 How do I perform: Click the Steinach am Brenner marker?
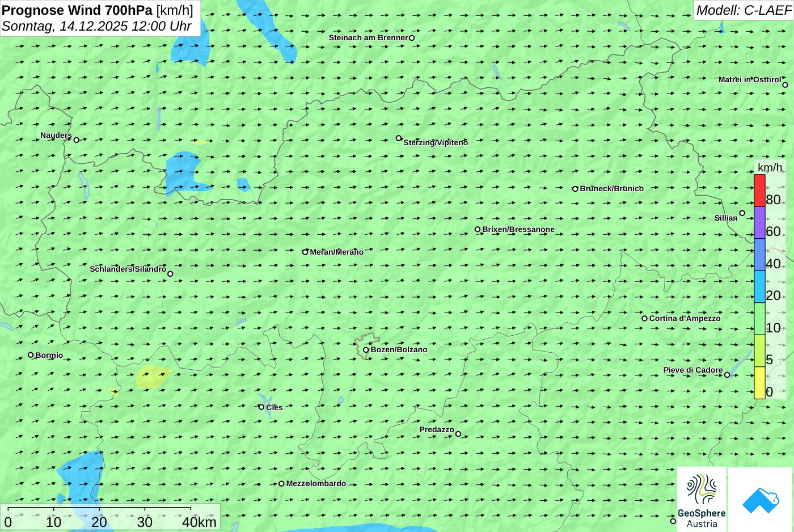[x=412, y=38]
